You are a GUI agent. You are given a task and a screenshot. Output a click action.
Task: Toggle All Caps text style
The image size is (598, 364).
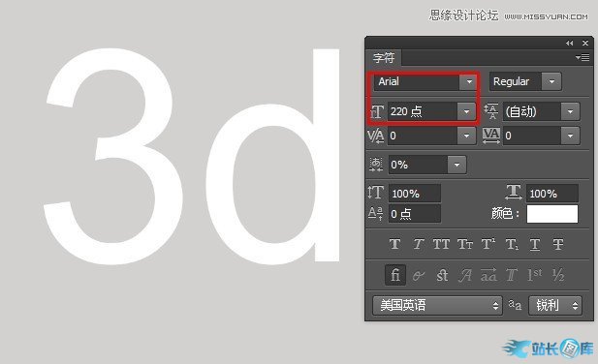click(x=441, y=244)
